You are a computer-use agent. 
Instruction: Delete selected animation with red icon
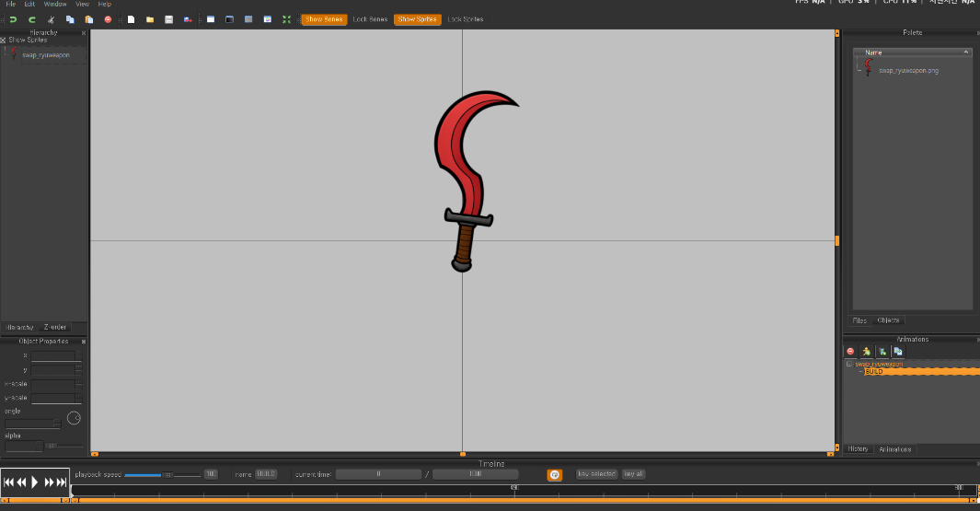(850, 352)
